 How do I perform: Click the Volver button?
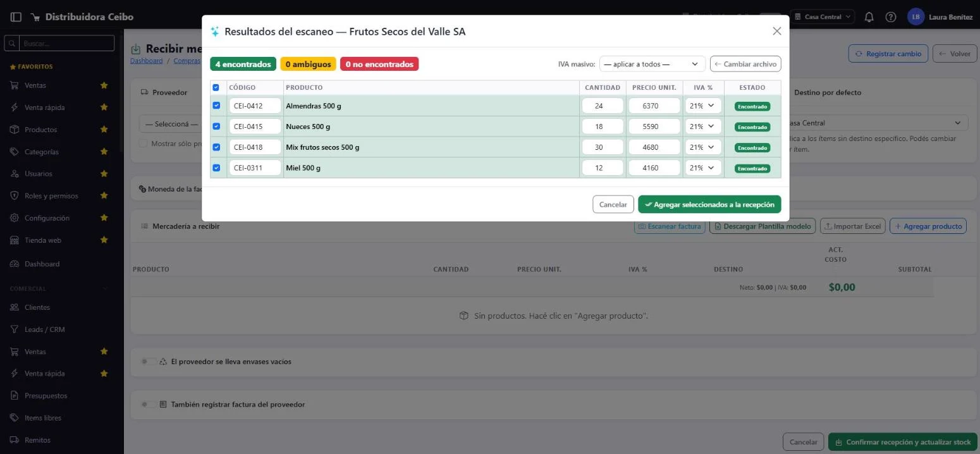coord(954,54)
